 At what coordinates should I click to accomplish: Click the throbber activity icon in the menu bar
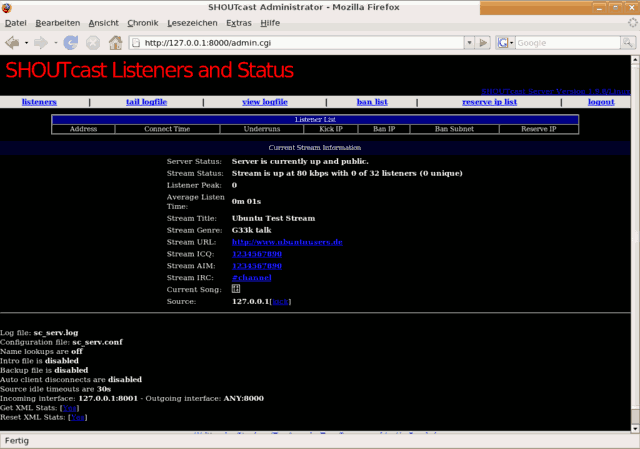coord(633,23)
